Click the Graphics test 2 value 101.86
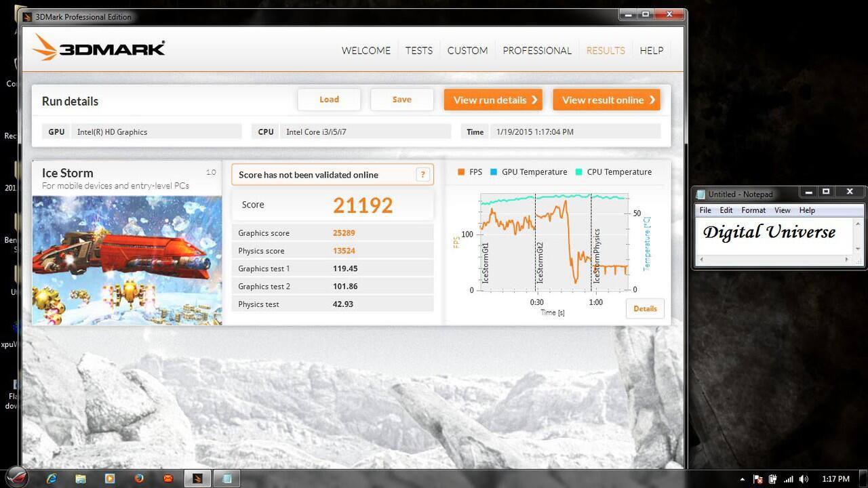The image size is (868, 488). pyautogui.click(x=345, y=286)
